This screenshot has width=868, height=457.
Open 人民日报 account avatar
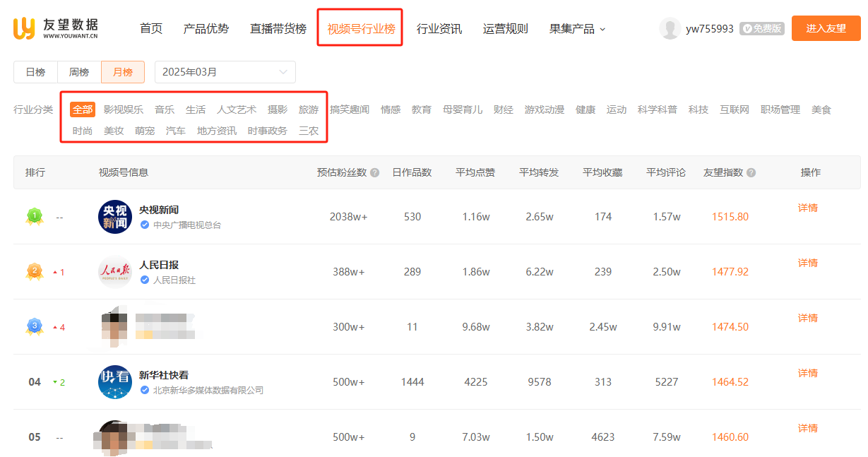coord(115,272)
